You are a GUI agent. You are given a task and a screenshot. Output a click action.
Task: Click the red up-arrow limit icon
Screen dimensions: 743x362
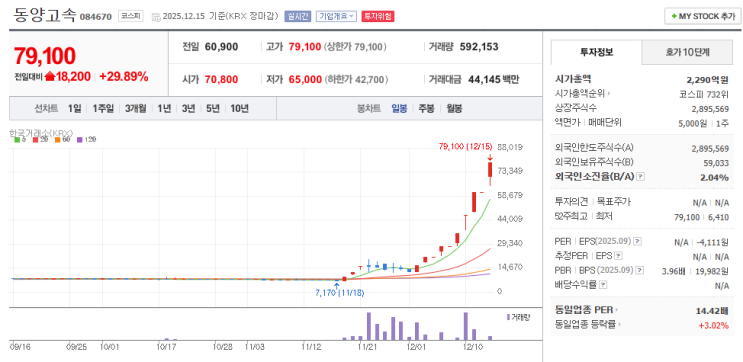click(50, 76)
